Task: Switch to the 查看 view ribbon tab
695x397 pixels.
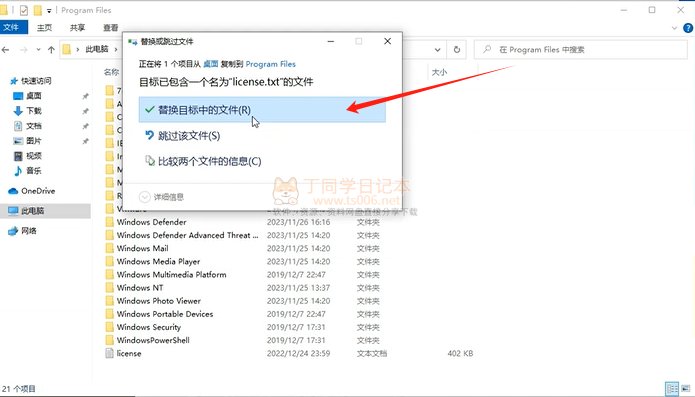Action: tap(110, 27)
